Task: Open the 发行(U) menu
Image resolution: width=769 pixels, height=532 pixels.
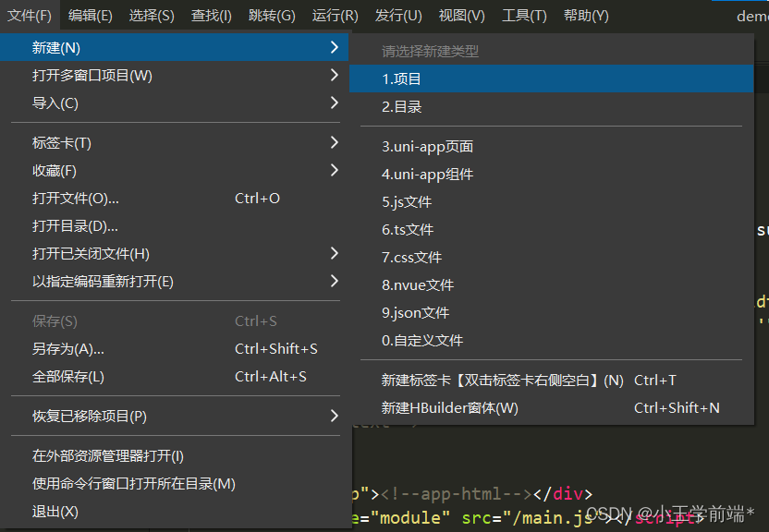Action: click(x=398, y=16)
